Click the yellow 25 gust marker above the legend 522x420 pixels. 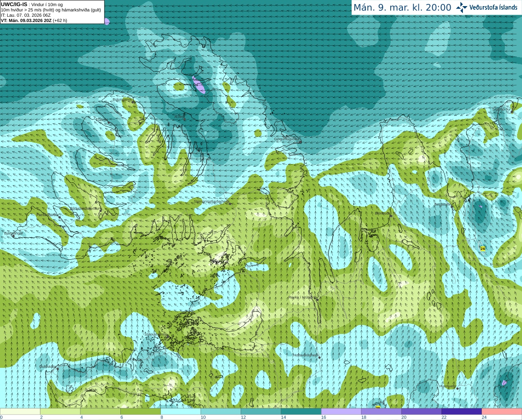[378, 407]
